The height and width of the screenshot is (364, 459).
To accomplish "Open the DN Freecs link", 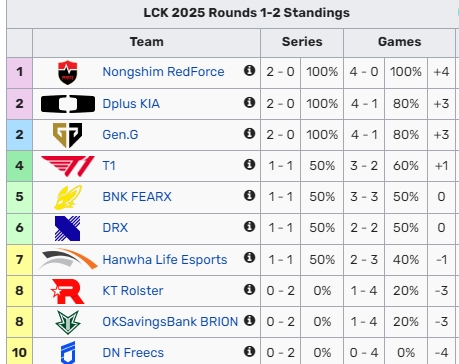I will click(133, 353).
